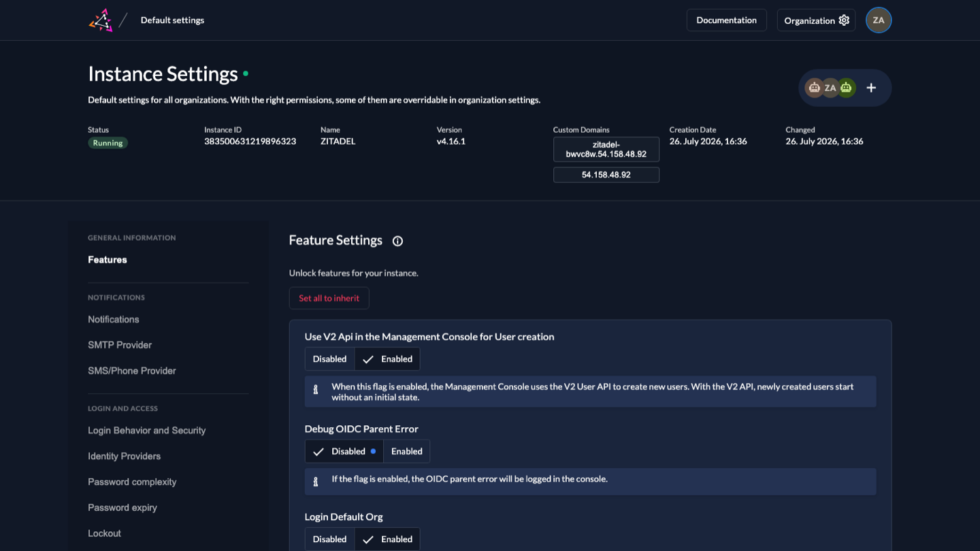Select Enabled for V2 Api User creation
Viewport: 980px width, 551px height.
[387, 359]
